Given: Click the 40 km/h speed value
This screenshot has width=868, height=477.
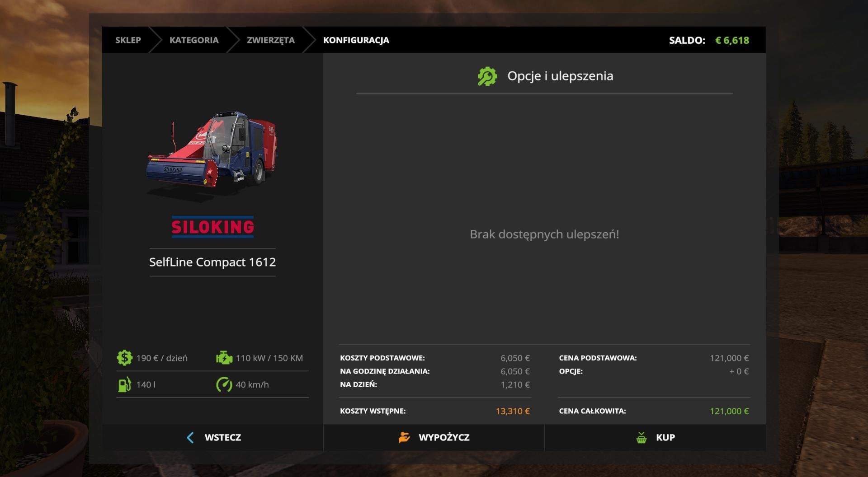Looking at the screenshot, I should [252, 384].
